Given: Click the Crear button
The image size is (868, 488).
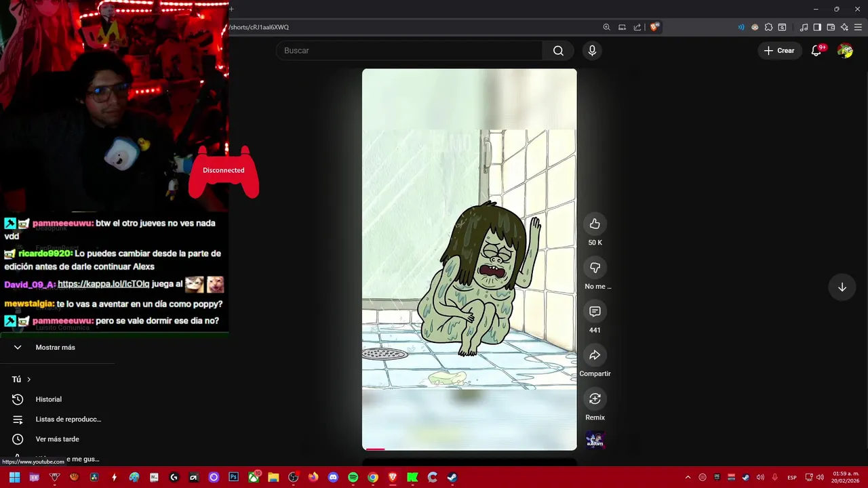Looking at the screenshot, I should (779, 51).
